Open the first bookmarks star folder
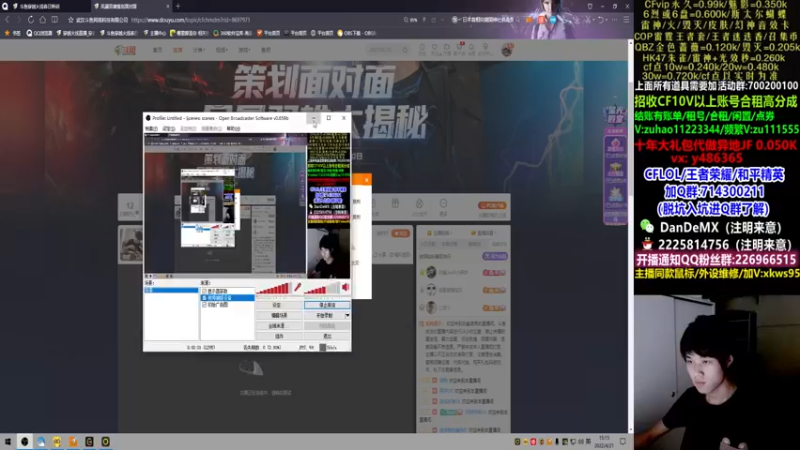 pos(13,33)
